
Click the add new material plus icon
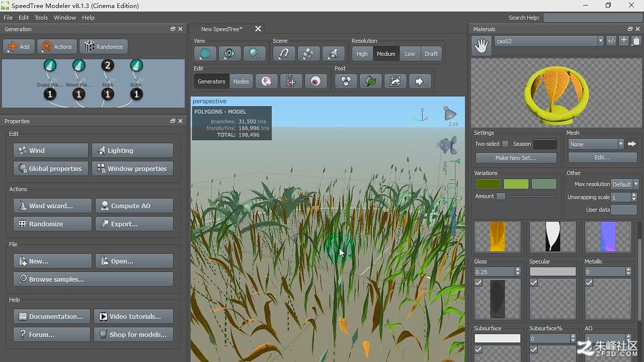pos(624,41)
